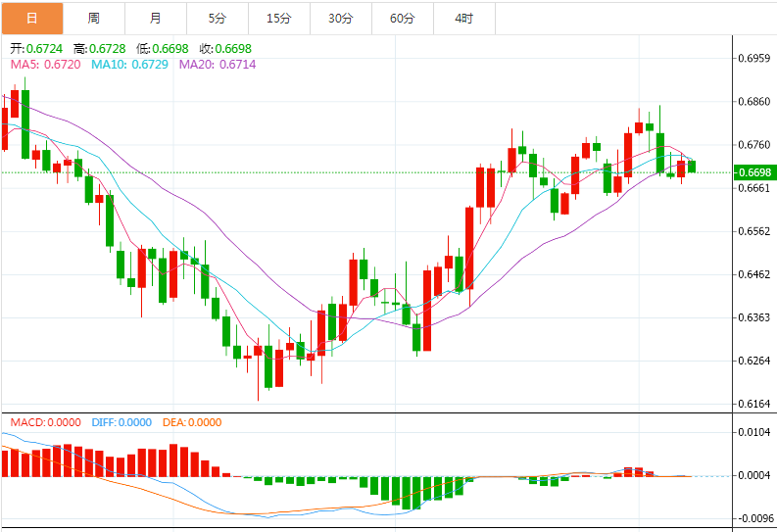Click the 0.6562 price axis label
This screenshot has height=532, width=777.
754,231
